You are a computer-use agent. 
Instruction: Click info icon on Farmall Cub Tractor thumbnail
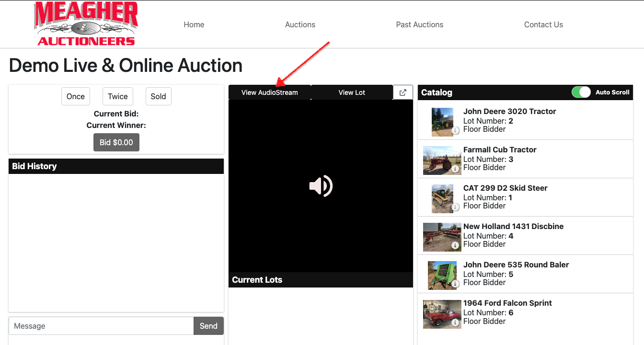point(456,169)
